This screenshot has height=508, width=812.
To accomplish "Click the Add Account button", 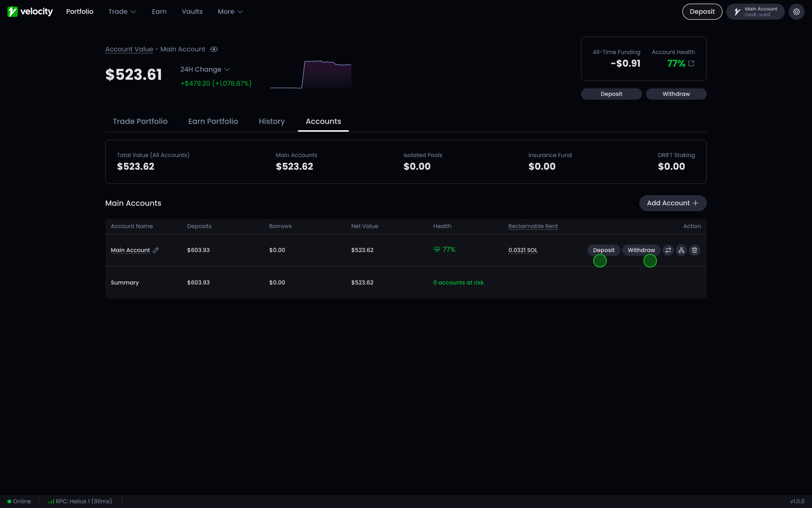I will pos(673,203).
